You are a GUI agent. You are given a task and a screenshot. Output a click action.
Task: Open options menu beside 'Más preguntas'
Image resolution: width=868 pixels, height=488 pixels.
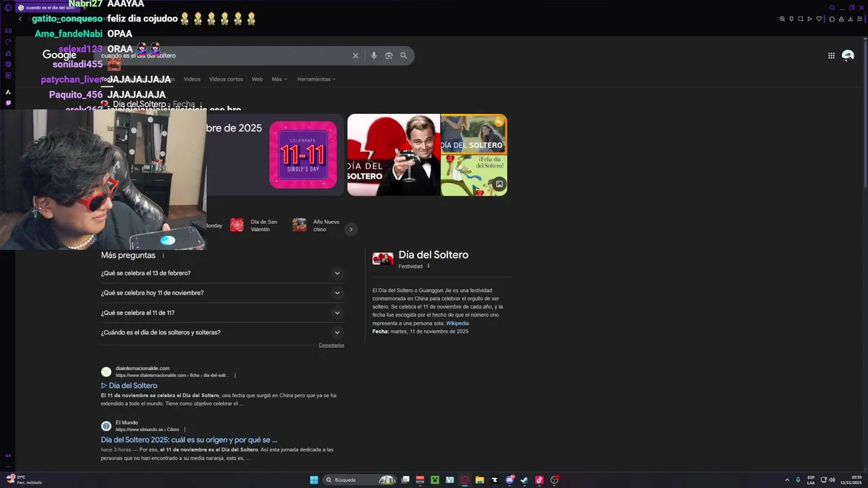click(163, 256)
